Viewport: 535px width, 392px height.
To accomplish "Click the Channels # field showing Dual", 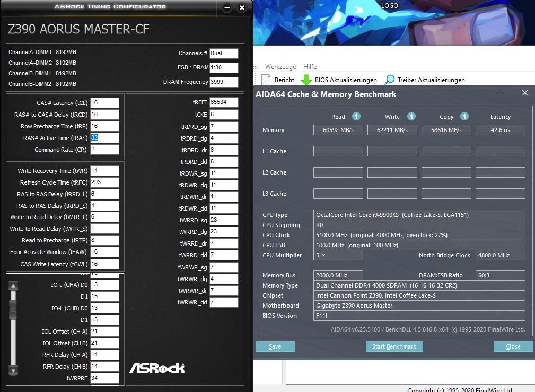I will pos(224,53).
